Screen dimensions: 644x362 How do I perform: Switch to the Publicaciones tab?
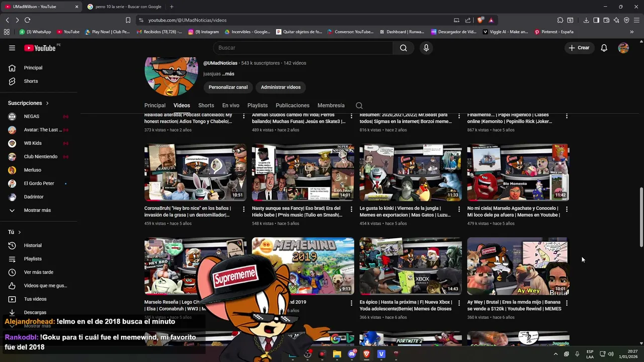(292, 106)
